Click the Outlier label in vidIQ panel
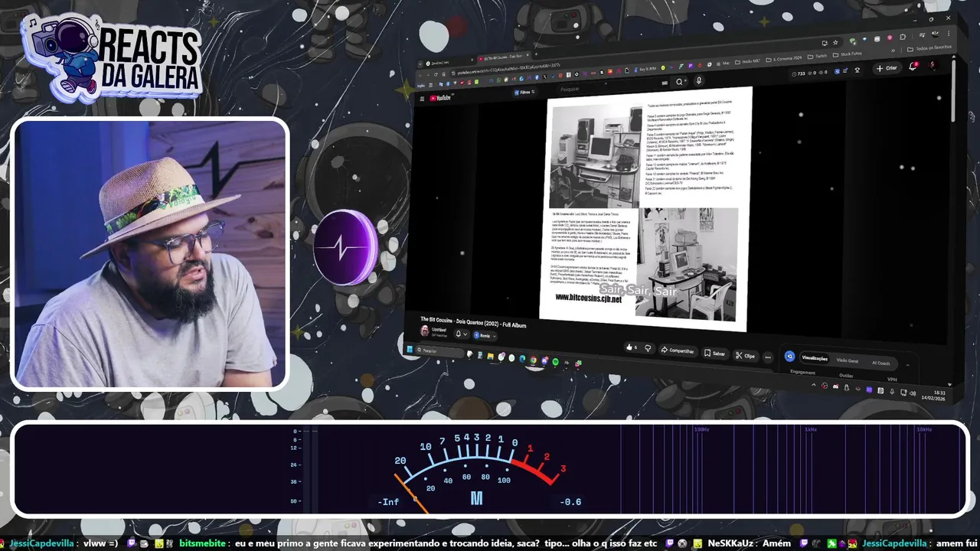The height and width of the screenshot is (551, 980). 846,375
